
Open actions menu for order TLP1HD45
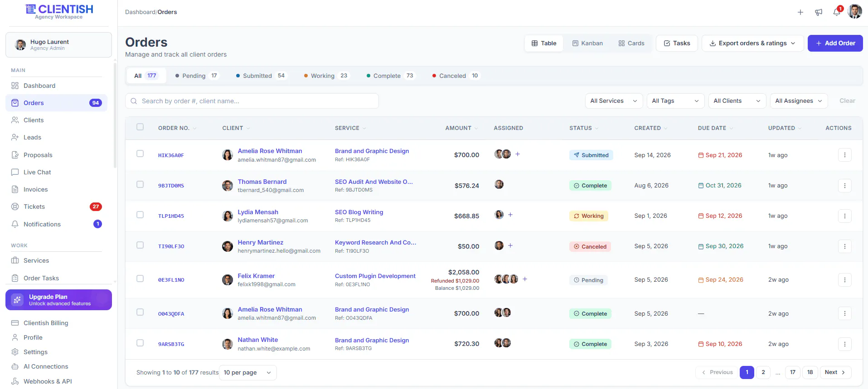click(x=845, y=216)
